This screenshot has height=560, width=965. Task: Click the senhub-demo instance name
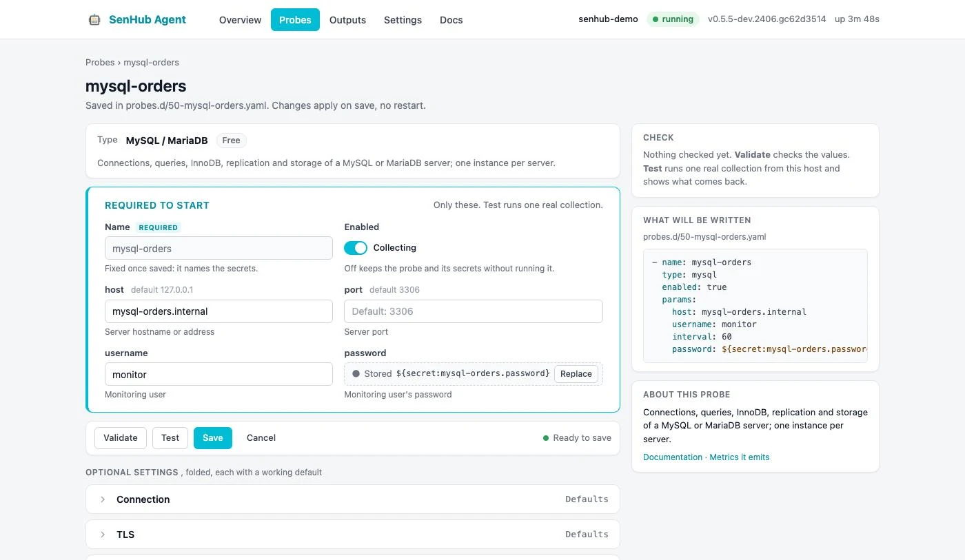tap(608, 19)
